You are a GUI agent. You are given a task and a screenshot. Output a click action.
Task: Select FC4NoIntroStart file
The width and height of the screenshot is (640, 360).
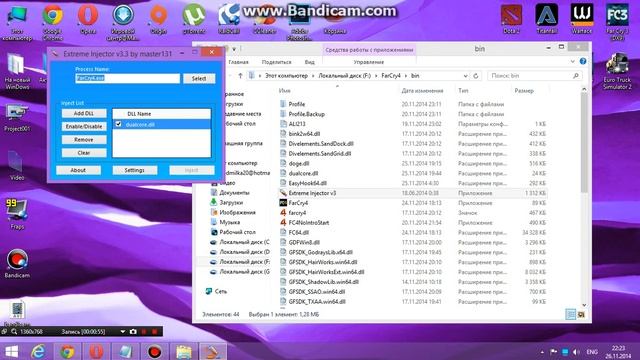(309, 223)
